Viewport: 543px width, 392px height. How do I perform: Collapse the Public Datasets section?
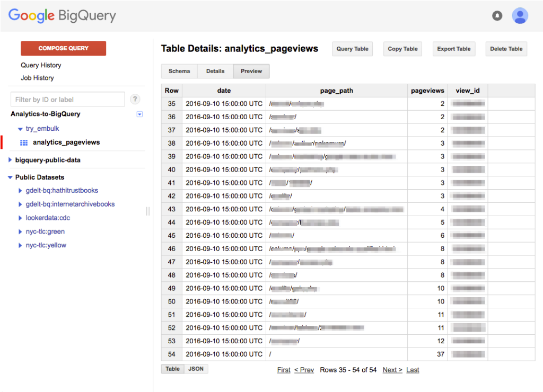[x=11, y=177]
